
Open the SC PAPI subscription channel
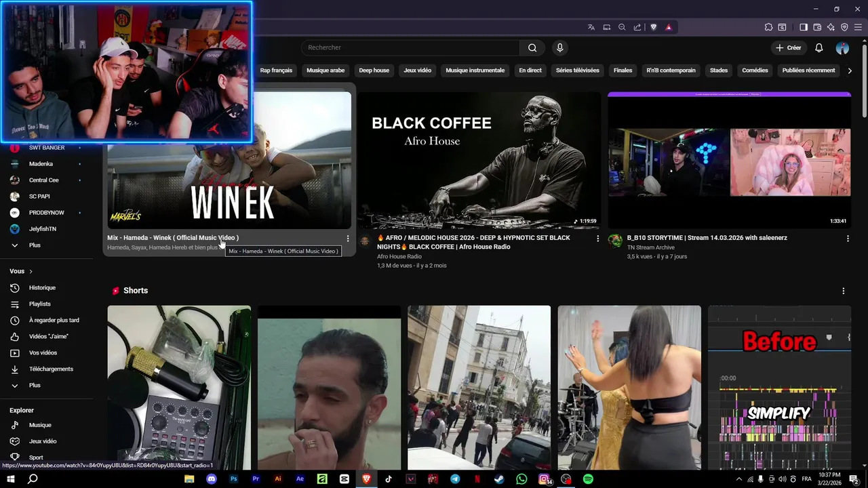pos(39,197)
